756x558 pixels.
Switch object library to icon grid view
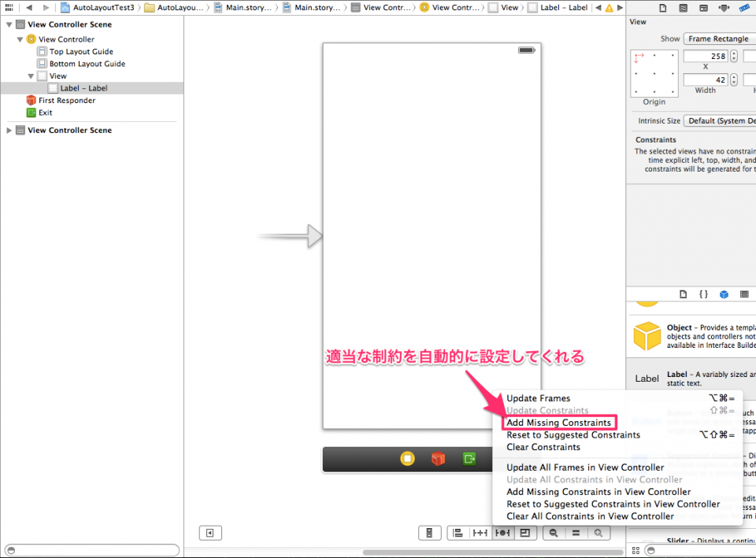pos(636,550)
